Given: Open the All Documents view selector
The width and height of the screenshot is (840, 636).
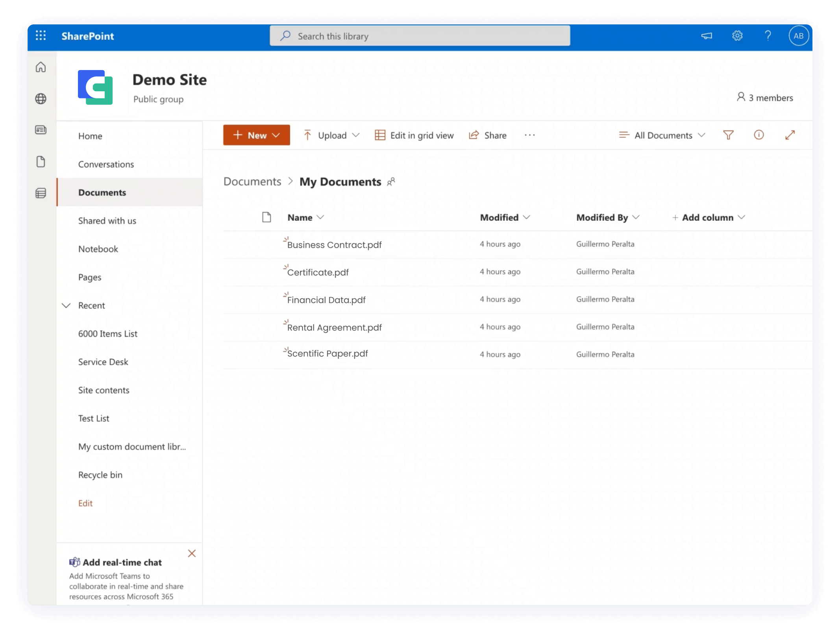Looking at the screenshot, I should [x=661, y=135].
